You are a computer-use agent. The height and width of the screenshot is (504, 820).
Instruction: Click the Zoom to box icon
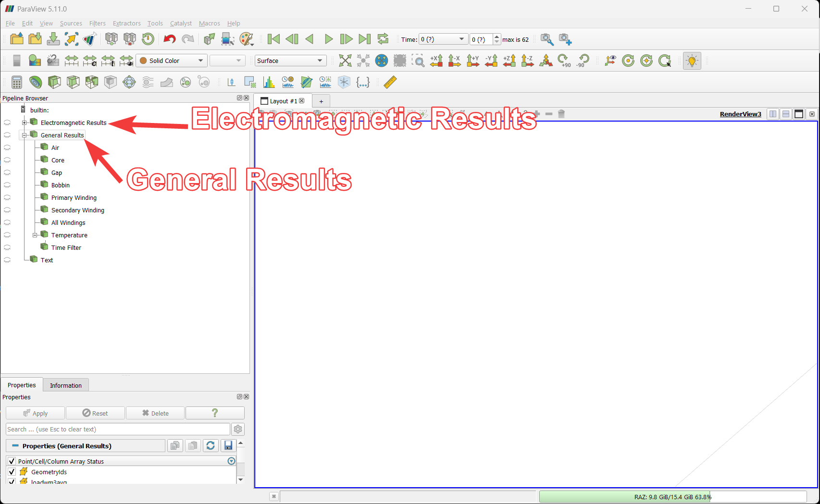tap(418, 61)
